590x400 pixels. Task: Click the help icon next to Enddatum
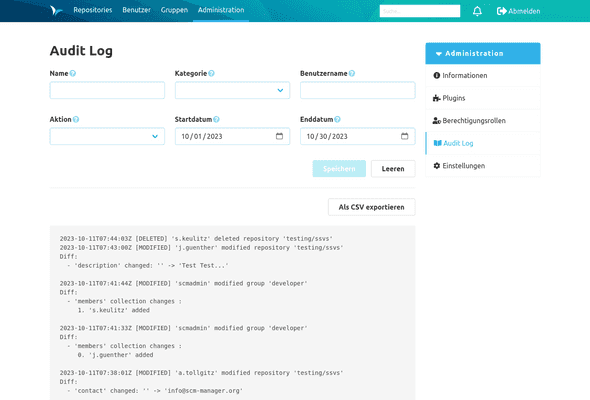[338, 119]
